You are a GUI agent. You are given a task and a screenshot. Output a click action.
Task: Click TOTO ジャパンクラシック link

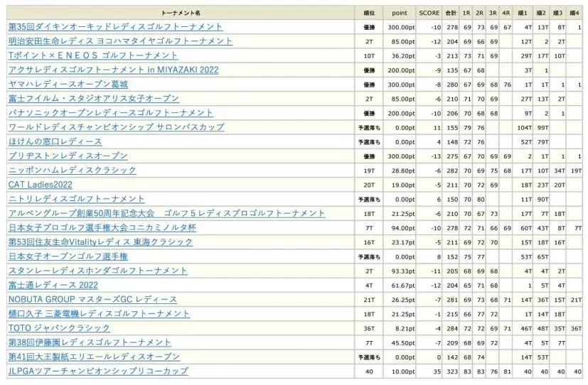pos(59,328)
